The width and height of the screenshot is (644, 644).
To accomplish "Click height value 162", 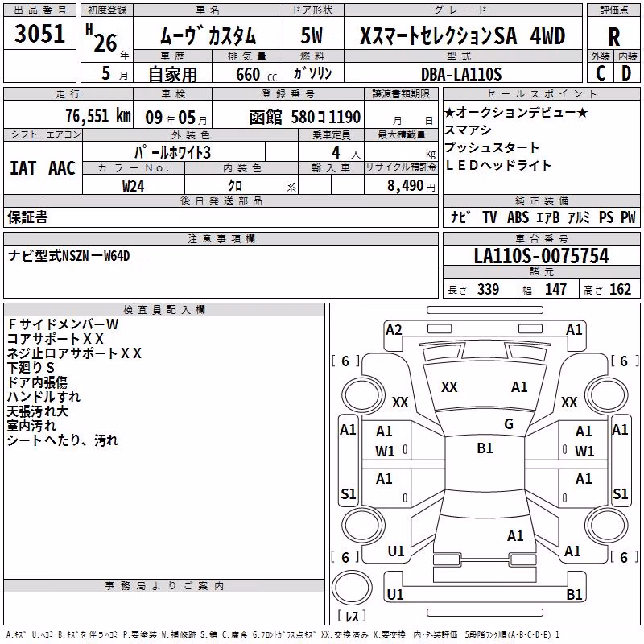I will coord(620,289).
